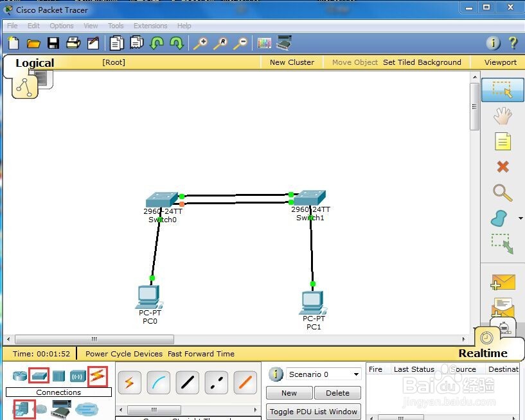Screen dimensions: 525x420
Task: Select the End Devices category icon
Action: (23, 409)
